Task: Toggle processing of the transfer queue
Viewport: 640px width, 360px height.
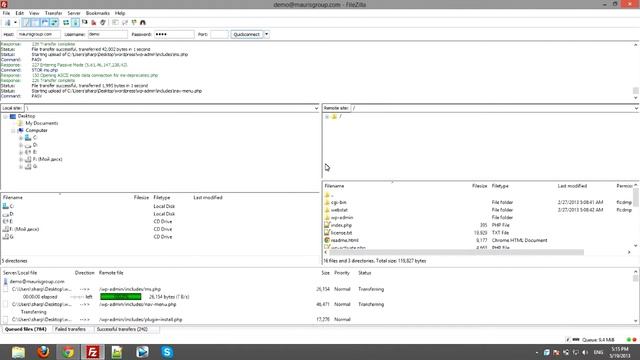Action: tap(75, 22)
